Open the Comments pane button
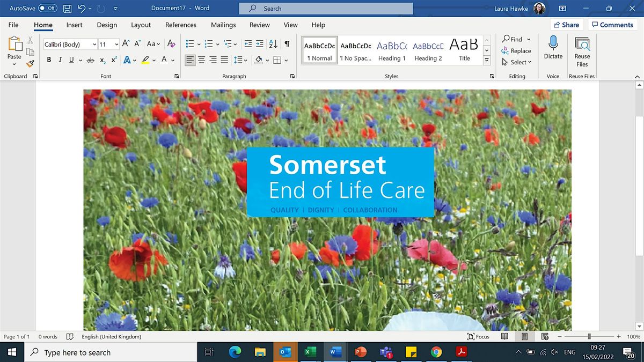 tap(612, 25)
